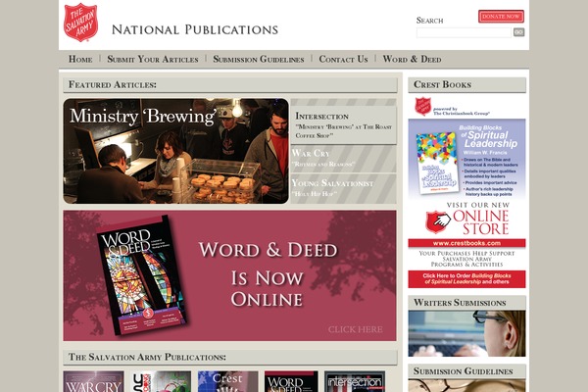The height and width of the screenshot is (392, 588).
Task: Click The Salvation Army shield logo
Action: pos(80,23)
